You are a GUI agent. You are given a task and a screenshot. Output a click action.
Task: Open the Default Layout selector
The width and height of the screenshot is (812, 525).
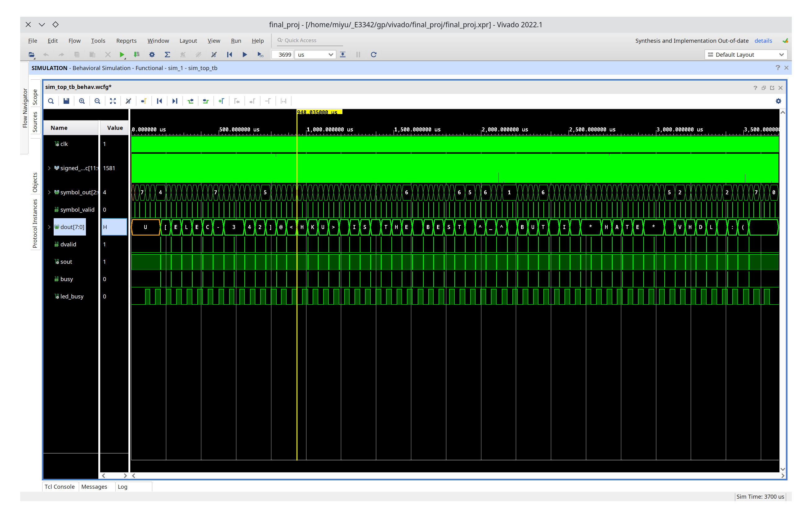(746, 55)
